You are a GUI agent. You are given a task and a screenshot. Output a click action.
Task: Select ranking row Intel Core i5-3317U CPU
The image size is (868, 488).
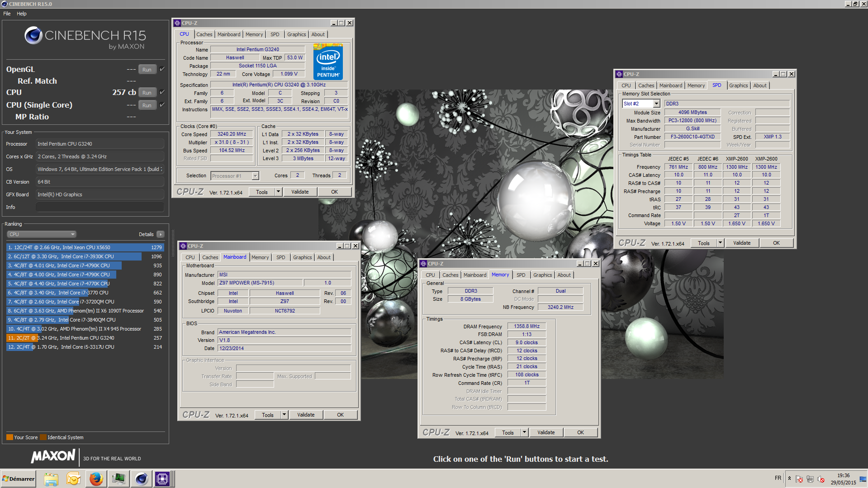point(85,347)
